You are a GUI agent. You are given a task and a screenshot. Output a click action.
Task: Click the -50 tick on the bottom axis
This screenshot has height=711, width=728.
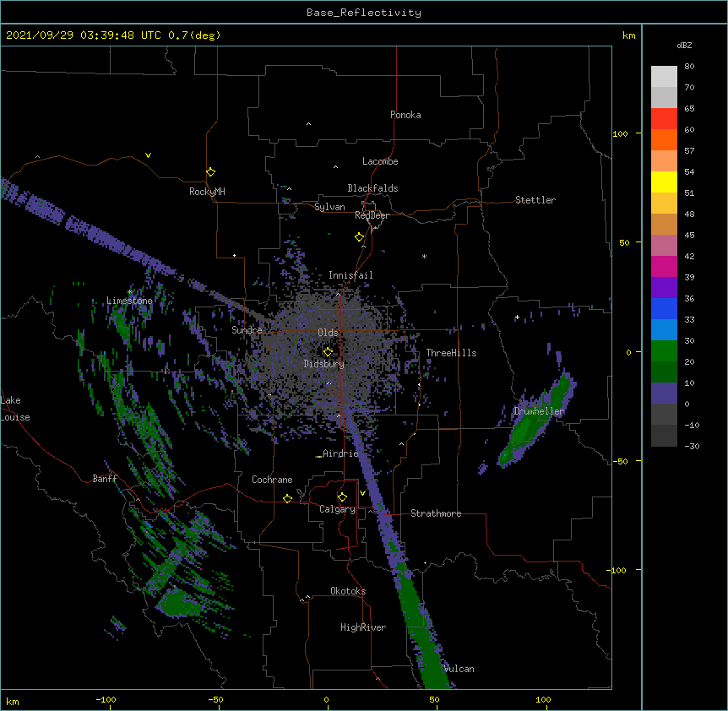tap(216, 700)
